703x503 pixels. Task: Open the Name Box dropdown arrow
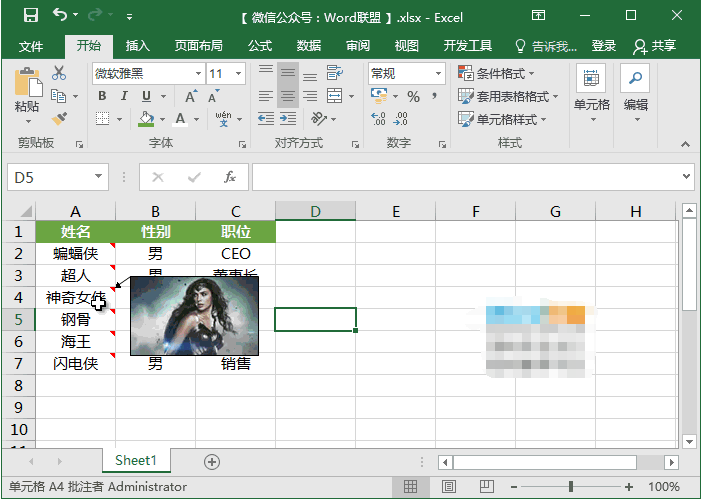[x=98, y=177]
